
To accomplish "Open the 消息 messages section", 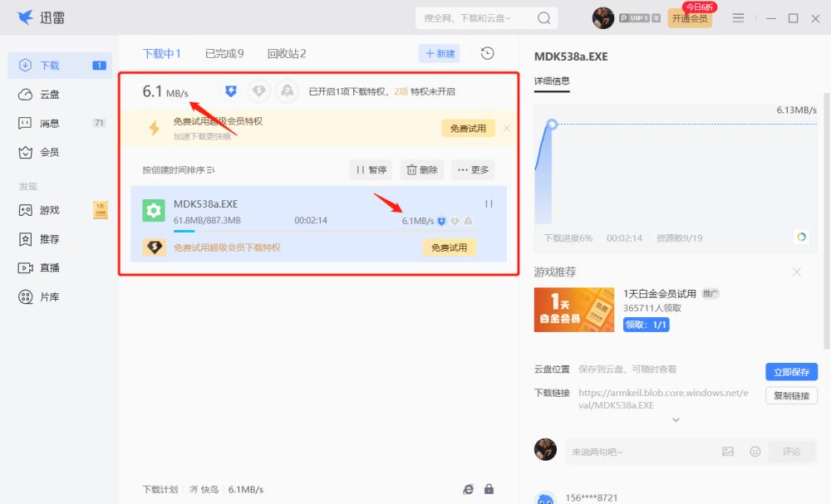I will coord(59,124).
